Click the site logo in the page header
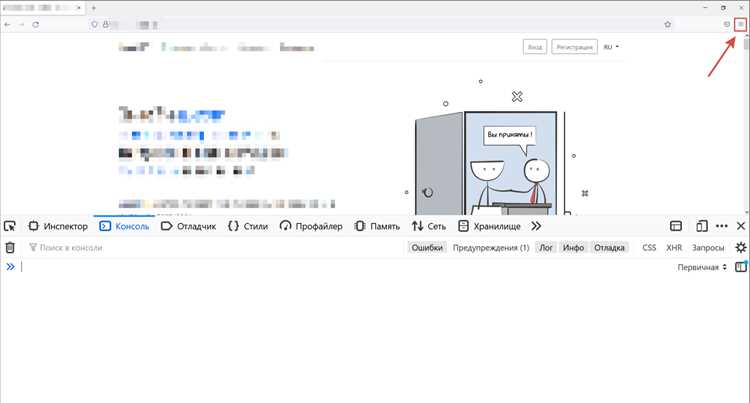 pos(133,47)
